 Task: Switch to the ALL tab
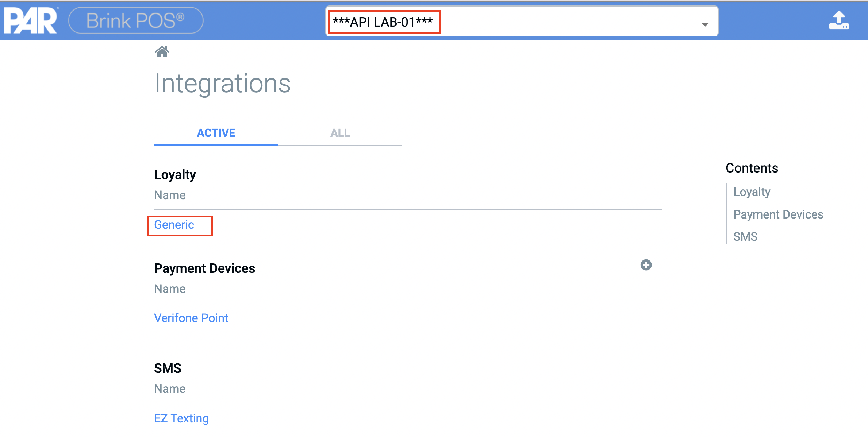[x=340, y=133]
